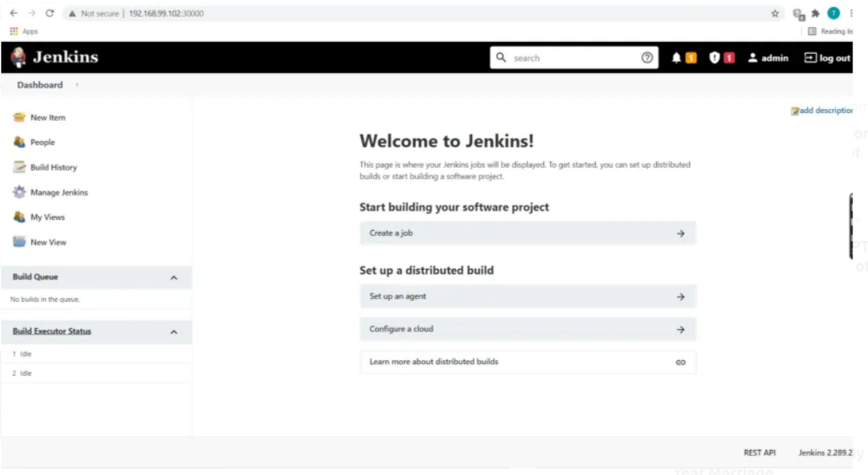
Task: Select executor 1 Idle row
Action: tap(97, 354)
